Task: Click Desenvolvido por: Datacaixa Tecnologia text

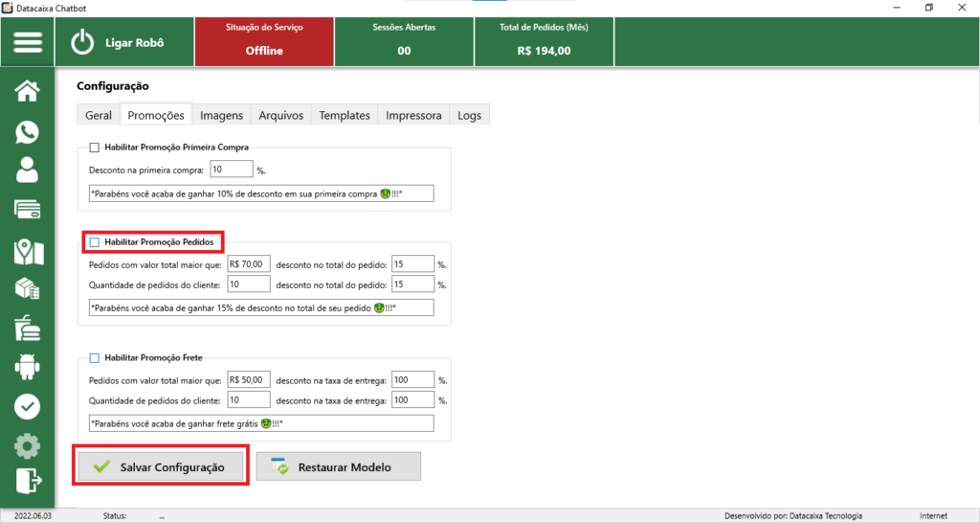Action: coord(793,516)
